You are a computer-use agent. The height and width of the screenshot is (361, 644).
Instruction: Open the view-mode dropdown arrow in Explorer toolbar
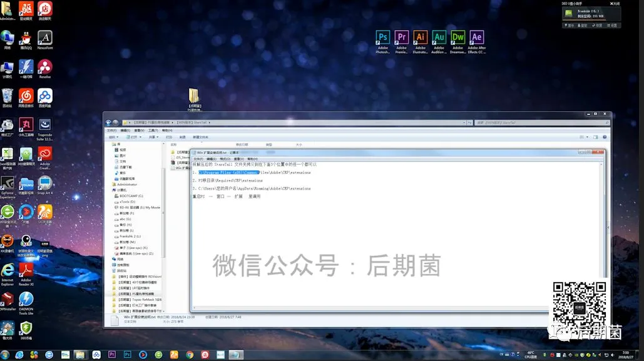point(587,137)
